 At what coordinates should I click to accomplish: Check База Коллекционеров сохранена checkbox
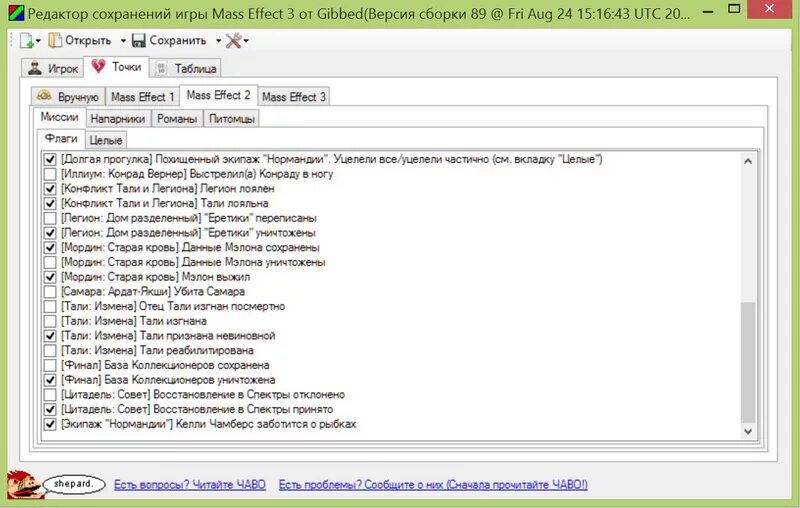[49, 365]
